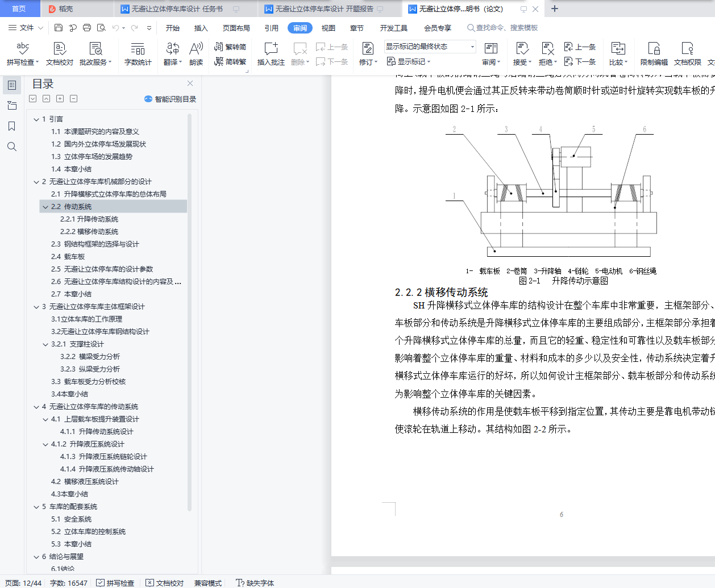Collapse the '1 引言' outline section
Screen dimensions: 715x588
36,119
